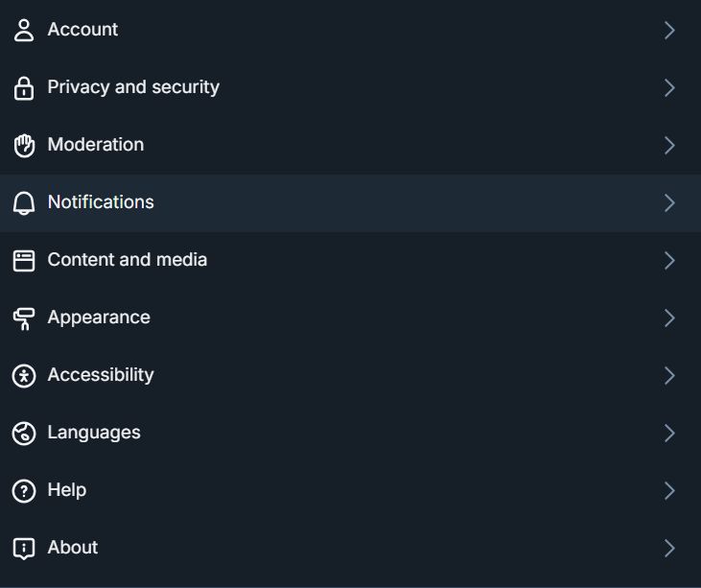This screenshot has width=701, height=588.
Task: Expand Account using its right chevron
Action: [x=669, y=31]
